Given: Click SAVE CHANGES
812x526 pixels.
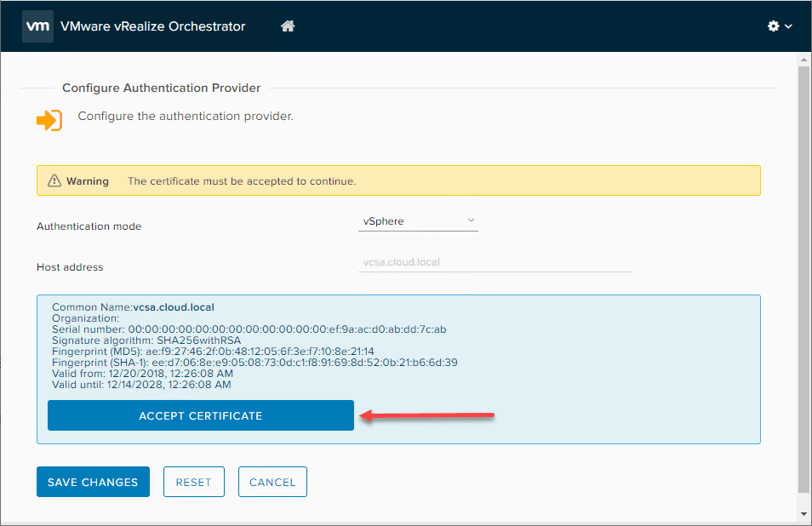Looking at the screenshot, I should (x=93, y=482).
